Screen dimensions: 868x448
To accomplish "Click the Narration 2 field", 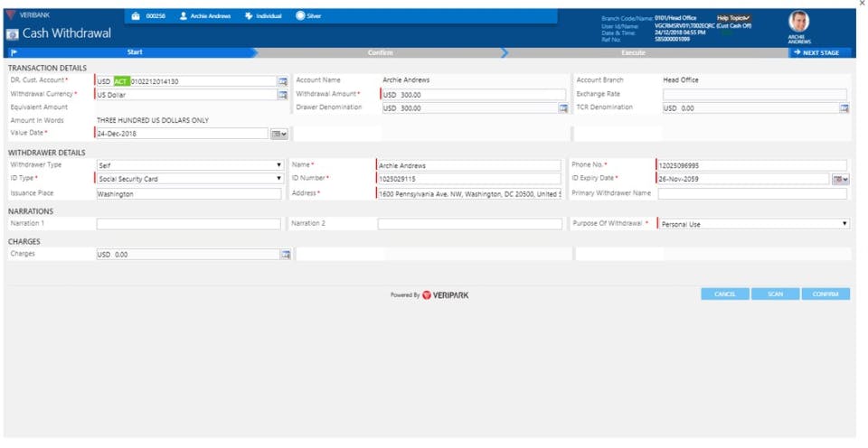I will click(x=470, y=224).
